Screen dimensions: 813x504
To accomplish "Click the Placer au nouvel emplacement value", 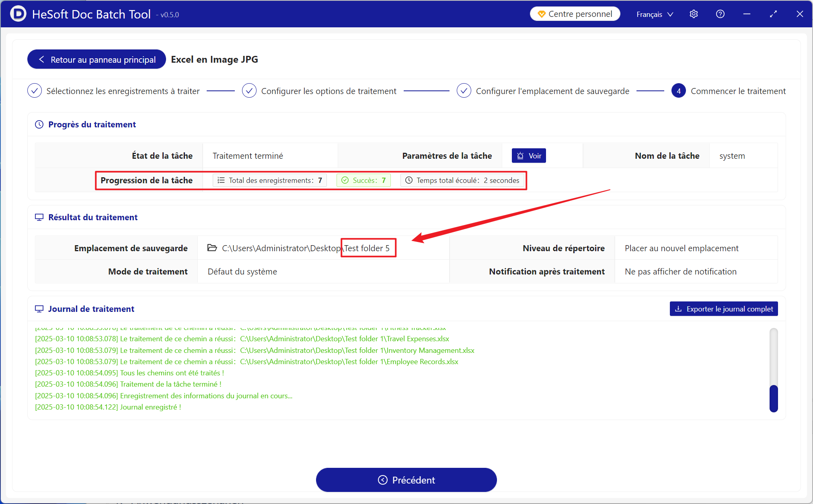I will point(682,248).
